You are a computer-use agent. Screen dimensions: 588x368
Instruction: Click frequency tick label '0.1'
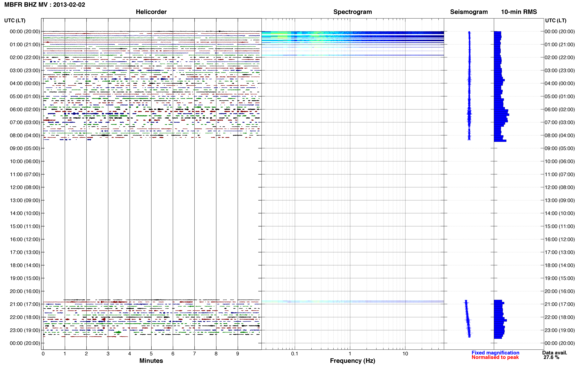coord(295,354)
